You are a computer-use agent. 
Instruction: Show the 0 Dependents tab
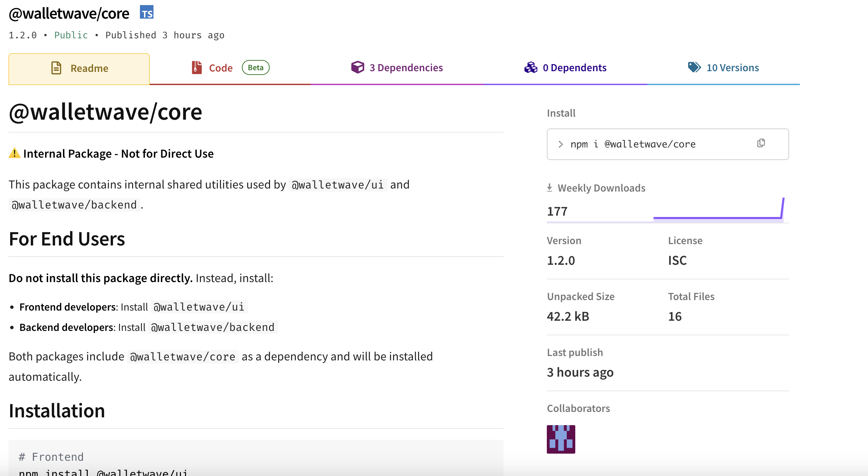(574, 68)
